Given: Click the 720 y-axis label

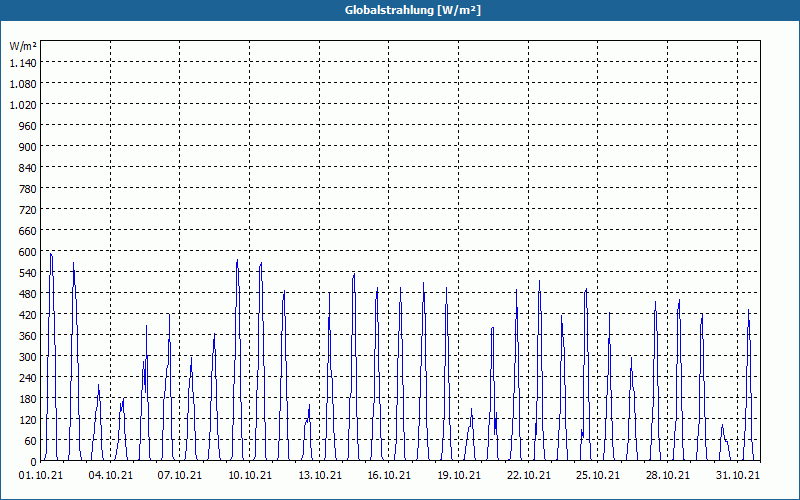Looking at the screenshot, I should tap(29, 210).
